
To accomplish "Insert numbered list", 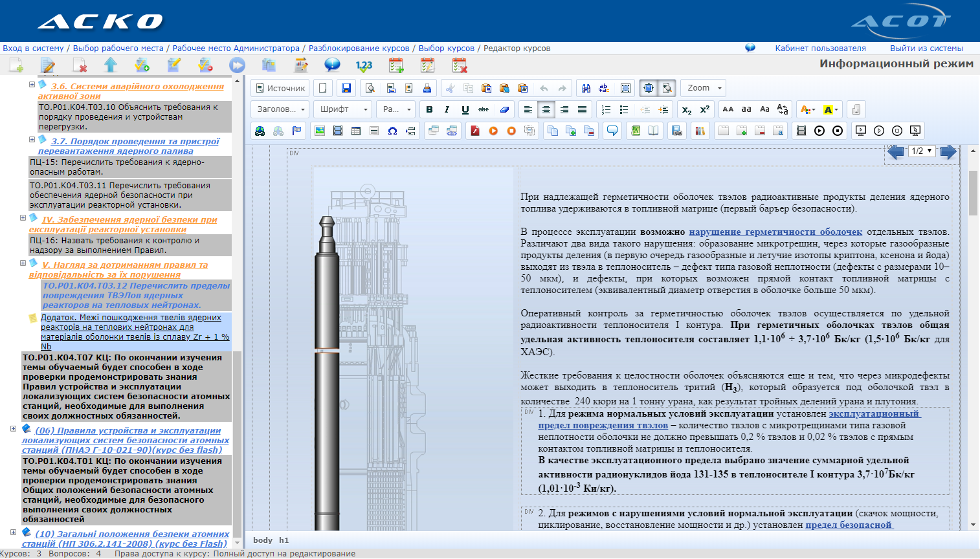I will pos(606,109).
